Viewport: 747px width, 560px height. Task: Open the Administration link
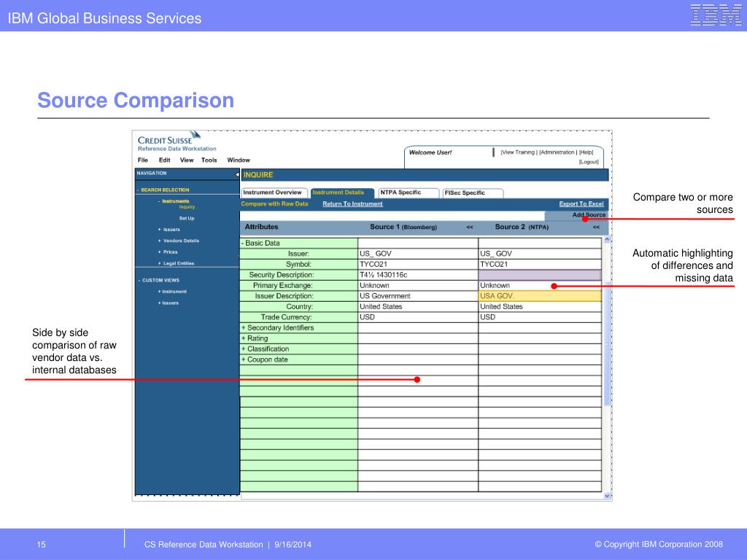[x=557, y=152]
